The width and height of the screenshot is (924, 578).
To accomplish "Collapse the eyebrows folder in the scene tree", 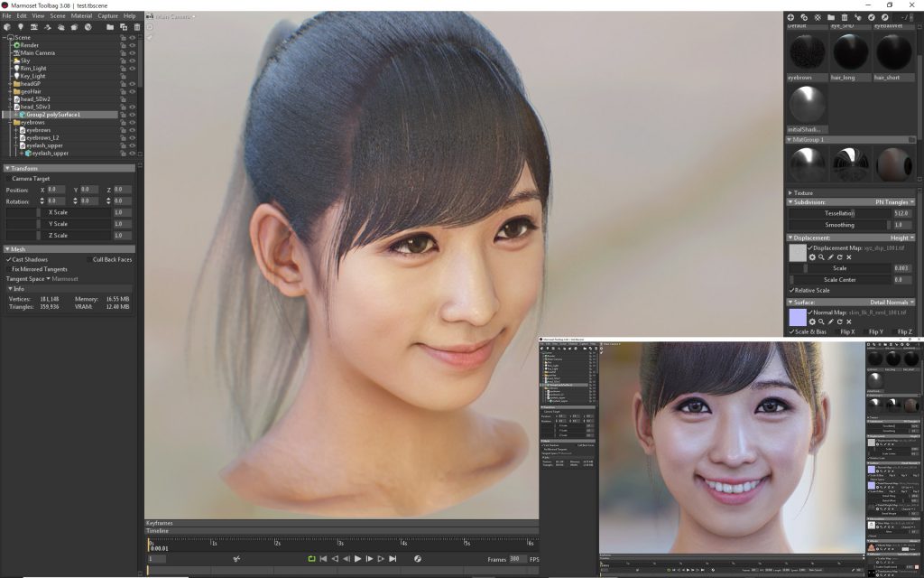I will (x=10, y=122).
